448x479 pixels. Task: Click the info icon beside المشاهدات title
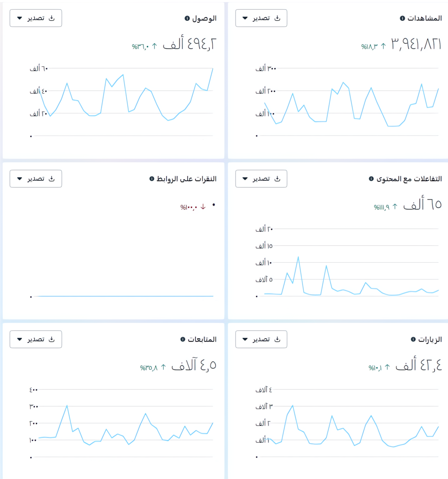click(402, 18)
